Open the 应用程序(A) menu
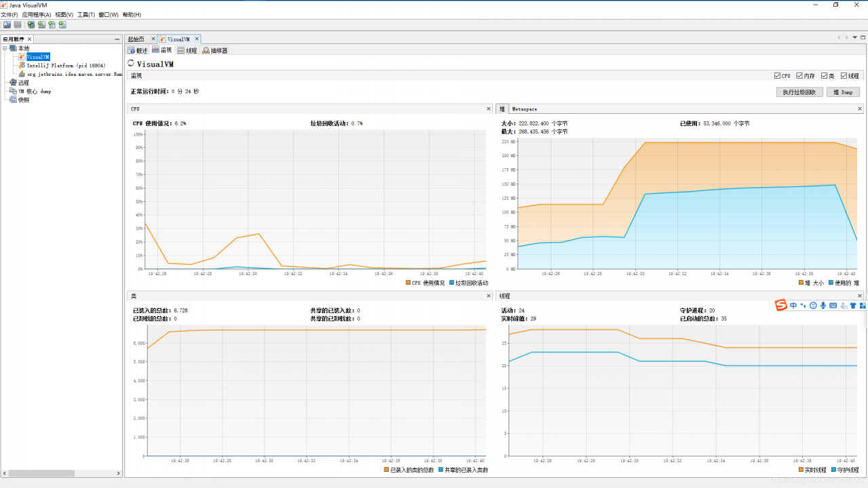This screenshot has height=488, width=868. pyautogui.click(x=36, y=14)
